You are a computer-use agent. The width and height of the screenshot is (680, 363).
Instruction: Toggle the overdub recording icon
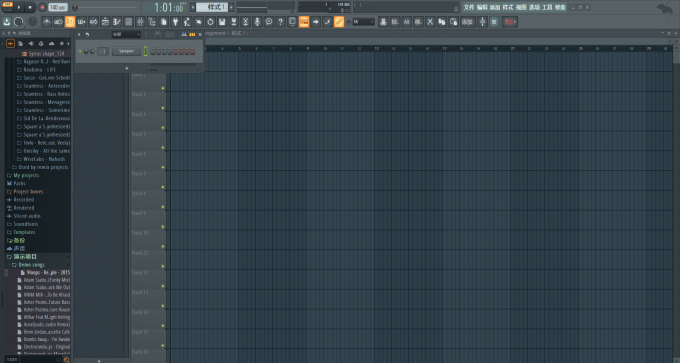tap(82, 22)
